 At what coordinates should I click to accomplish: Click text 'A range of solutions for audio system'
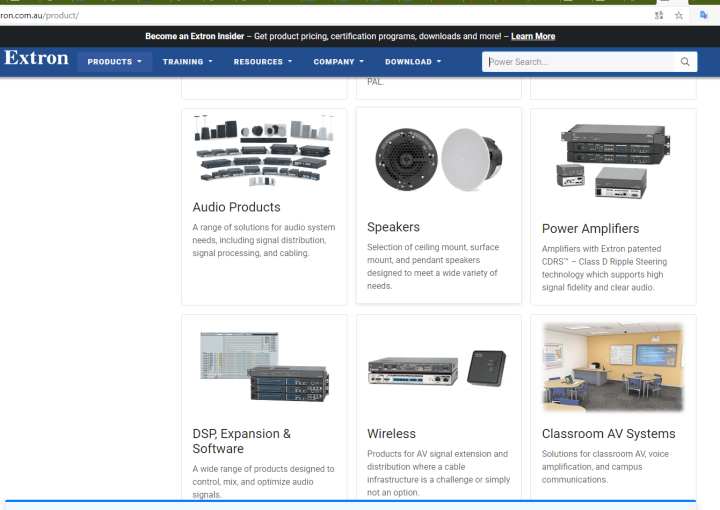(264, 227)
